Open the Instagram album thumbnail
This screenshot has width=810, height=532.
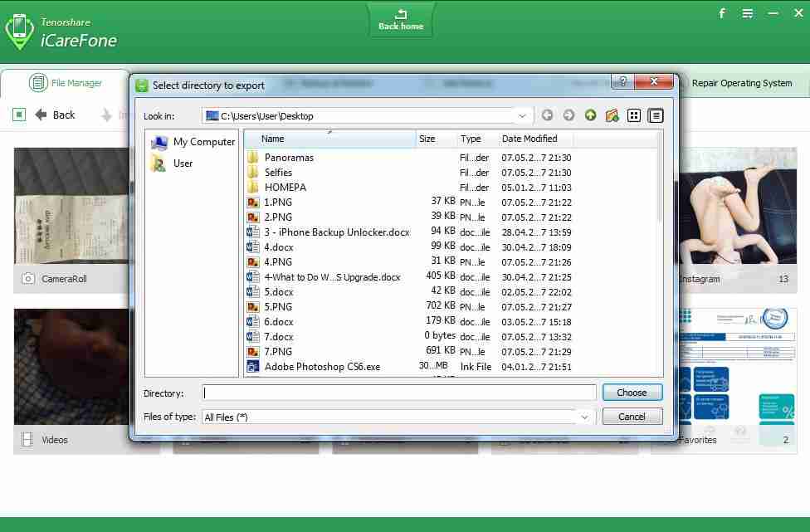(738, 206)
